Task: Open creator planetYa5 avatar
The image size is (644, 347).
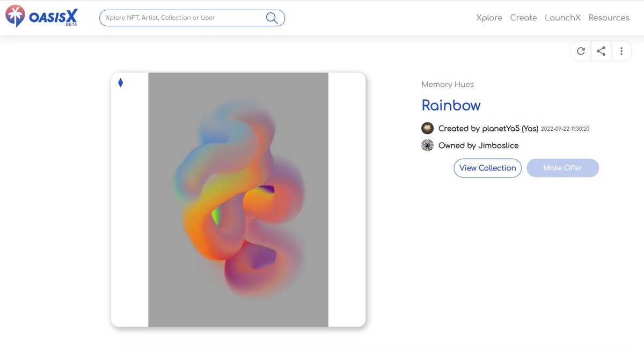Action: (428, 128)
